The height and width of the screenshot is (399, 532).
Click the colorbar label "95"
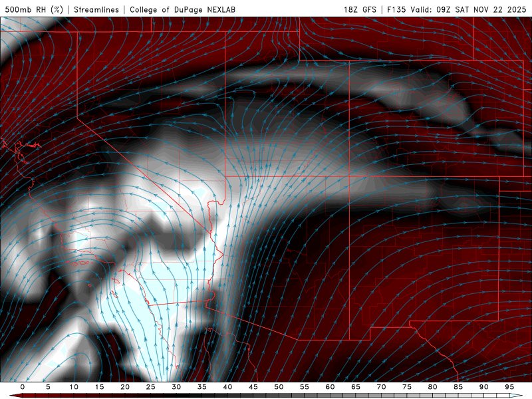(509, 387)
